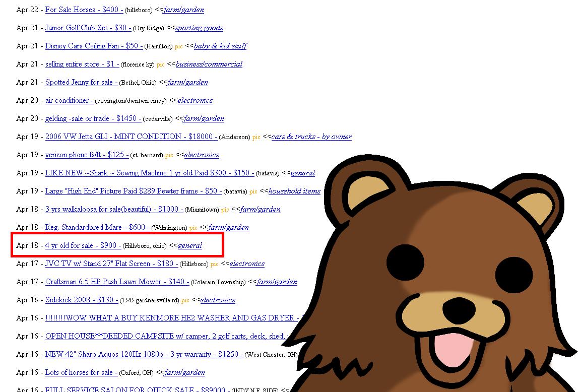Open the Shark Sewing Machine listing
Viewport: 579px width, 392px height.
[150, 173]
